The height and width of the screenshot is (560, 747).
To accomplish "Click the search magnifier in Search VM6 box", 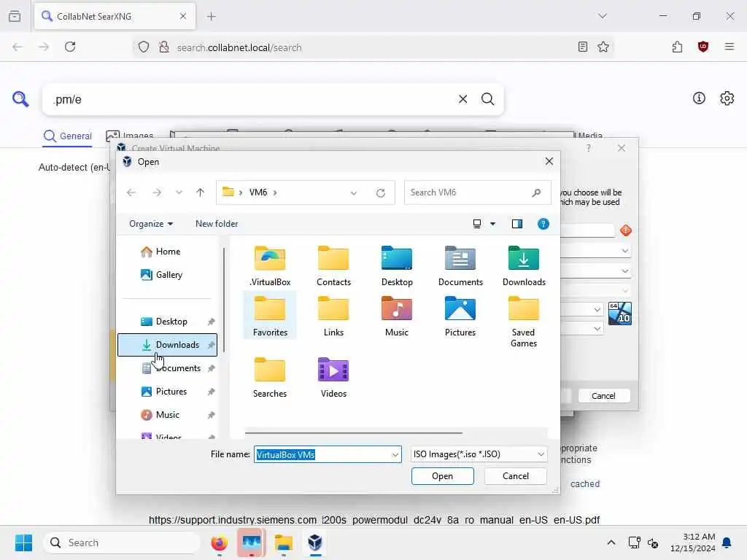I will click(x=536, y=192).
